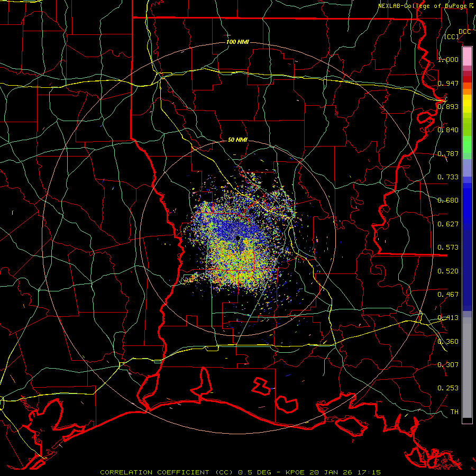Click the bright green segment of the color bar
Viewport: 476px width, 476px height.
point(467,144)
